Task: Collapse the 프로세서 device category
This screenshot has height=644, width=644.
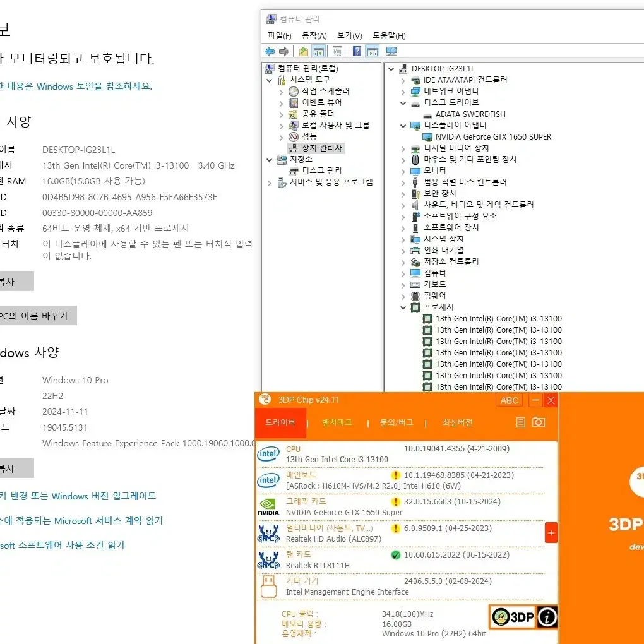Action: (x=403, y=307)
